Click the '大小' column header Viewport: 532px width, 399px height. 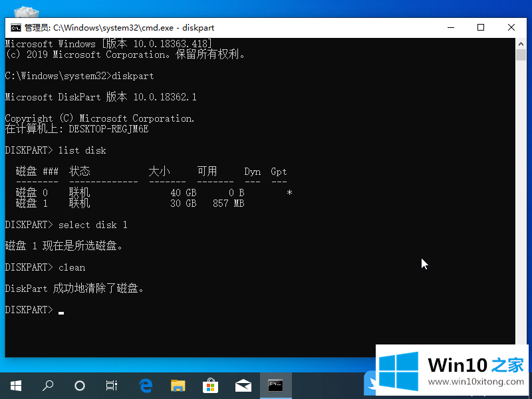(x=159, y=172)
